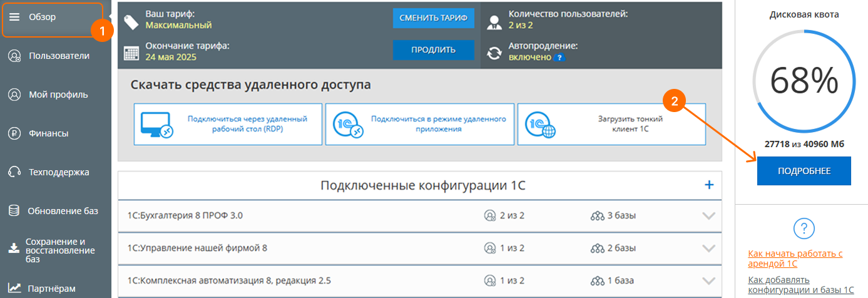Click Подключиться через удаленный рабочий стол (RDP)
Viewport: 868px width, 298px height.
click(228, 124)
